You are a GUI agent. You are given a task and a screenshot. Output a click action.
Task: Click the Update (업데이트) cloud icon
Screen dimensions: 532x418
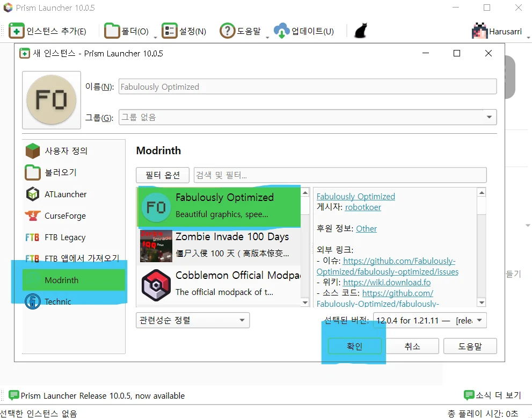tap(281, 31)
